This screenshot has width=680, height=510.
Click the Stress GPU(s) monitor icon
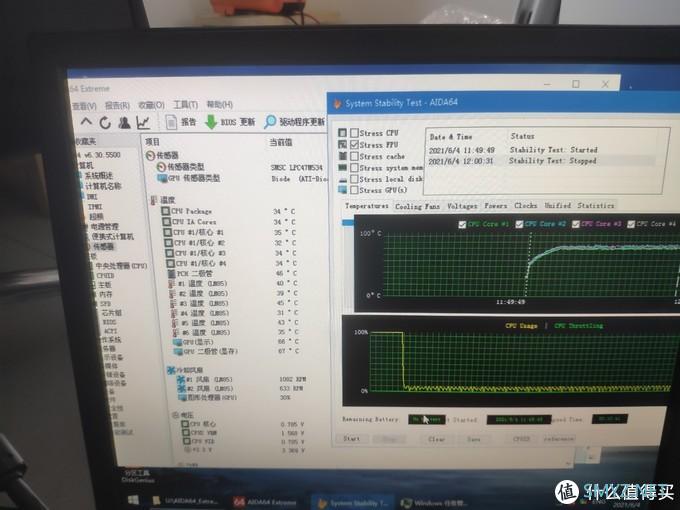click(x=343, y=190)
